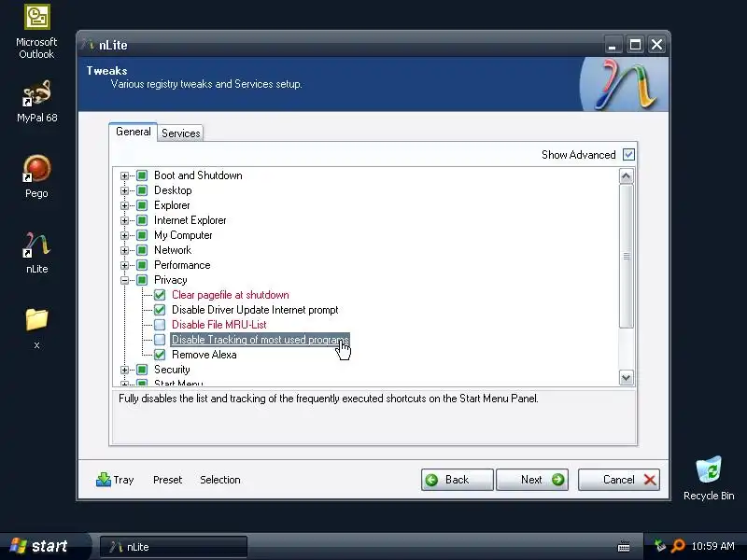Click the 10:59 AM taskbar clock
This screenshot has width=747, height=560.
[x=712, y=546]
